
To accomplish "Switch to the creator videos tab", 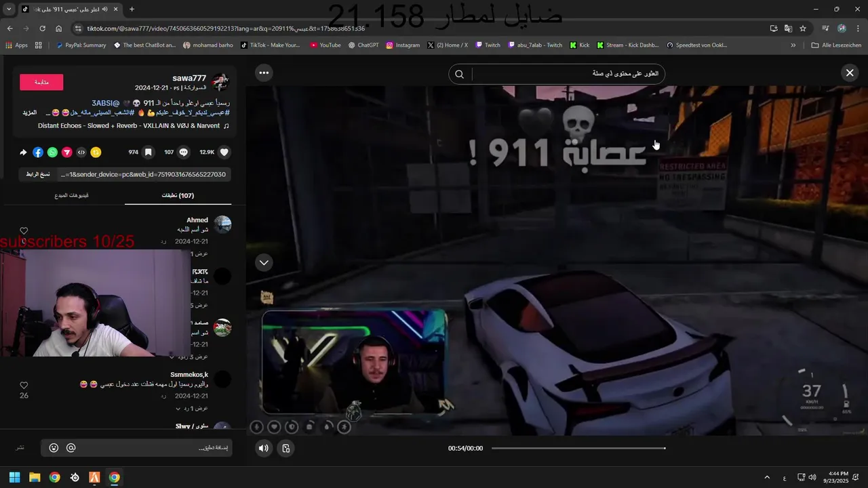I will pos(72,195).
